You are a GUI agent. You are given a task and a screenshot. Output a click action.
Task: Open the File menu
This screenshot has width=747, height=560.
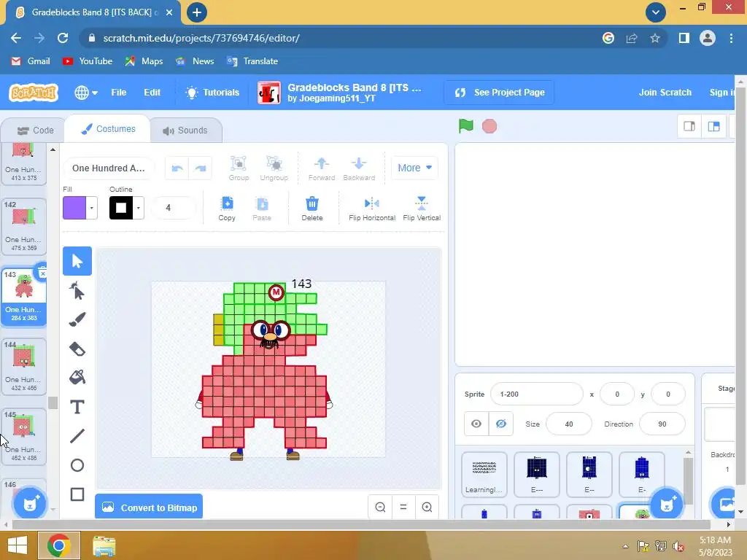[119, 93]
